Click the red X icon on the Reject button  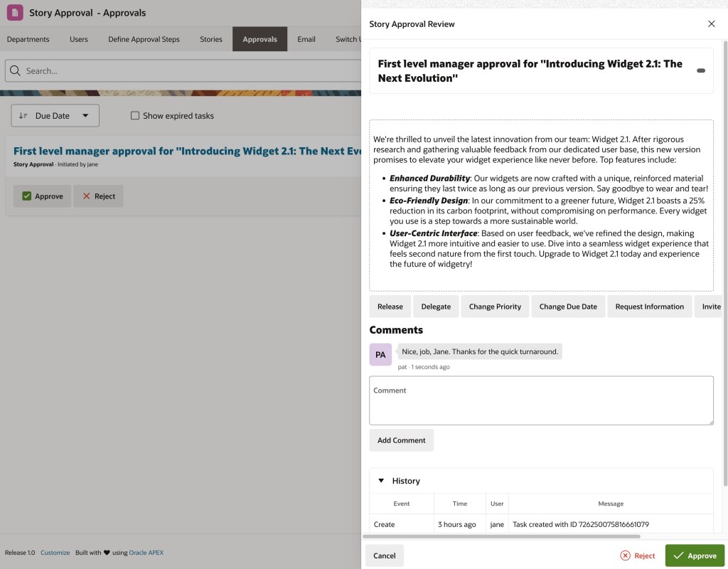point(88,196)
